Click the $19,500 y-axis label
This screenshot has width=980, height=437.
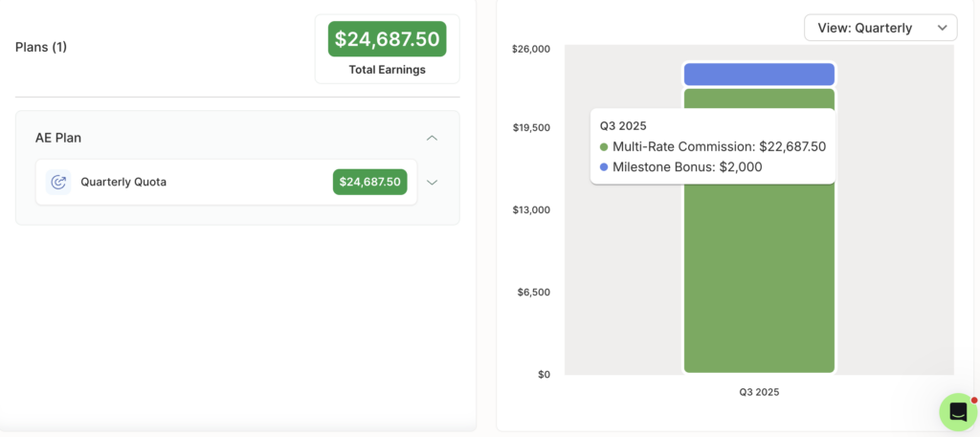[531, 128]
